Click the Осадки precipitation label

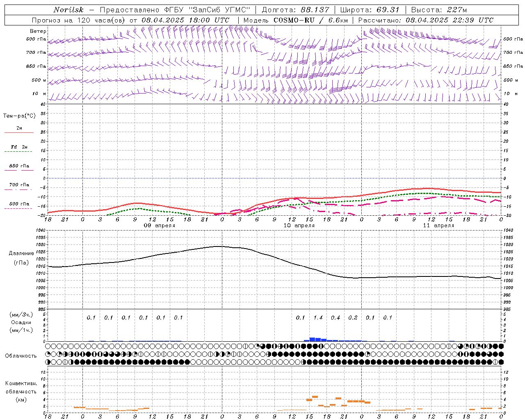[x=21, y=322]
